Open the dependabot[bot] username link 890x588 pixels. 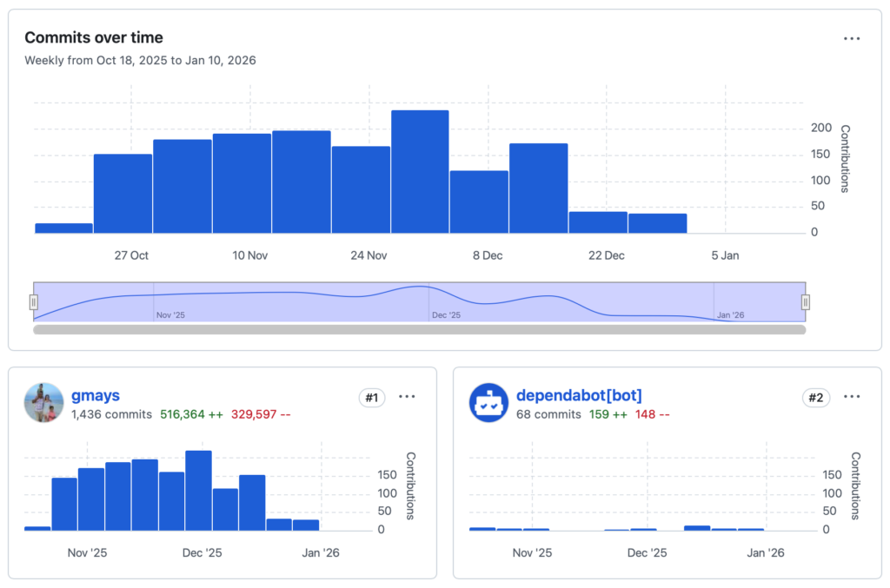tap(579, 396)
